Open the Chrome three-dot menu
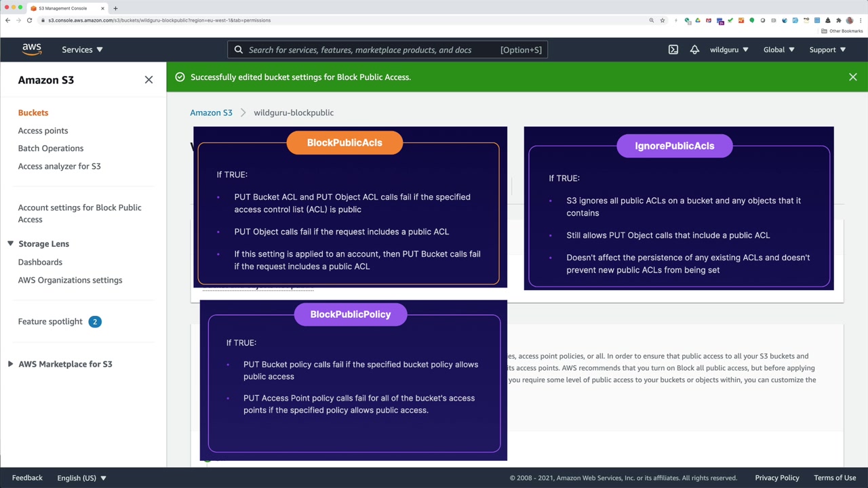 [x=861, y=20]
